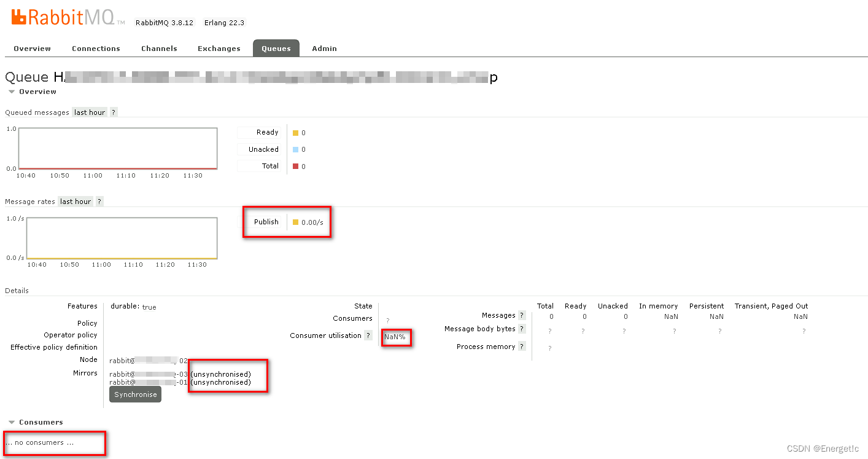The image size is (868, 459).
Task: Click the 'Persistent' column header
Action: click(707, 306)
